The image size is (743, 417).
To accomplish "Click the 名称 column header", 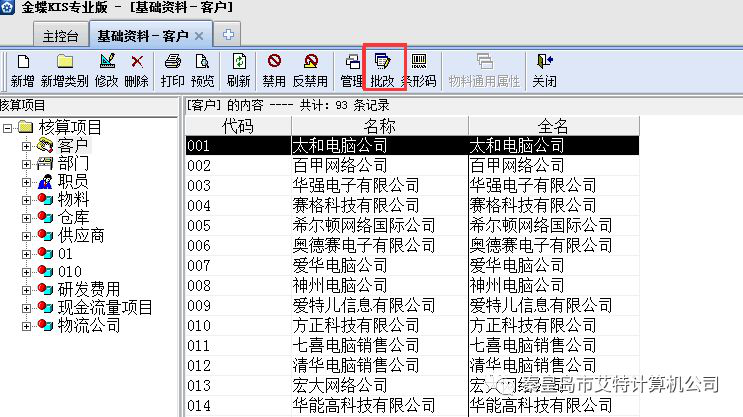I will click(x=380, y=126).
